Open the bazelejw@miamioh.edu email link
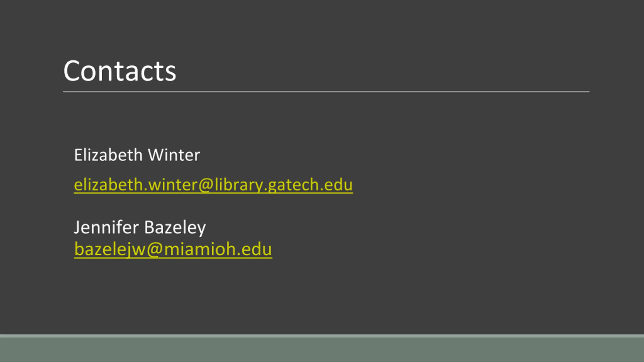Viewport: 644px width, 362px height. pos(173,249)
